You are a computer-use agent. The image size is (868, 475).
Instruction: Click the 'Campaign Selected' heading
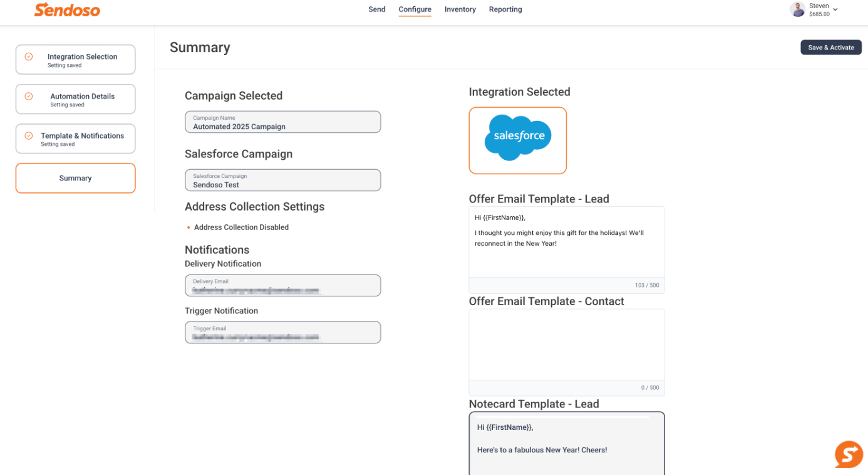click(234, 96)
